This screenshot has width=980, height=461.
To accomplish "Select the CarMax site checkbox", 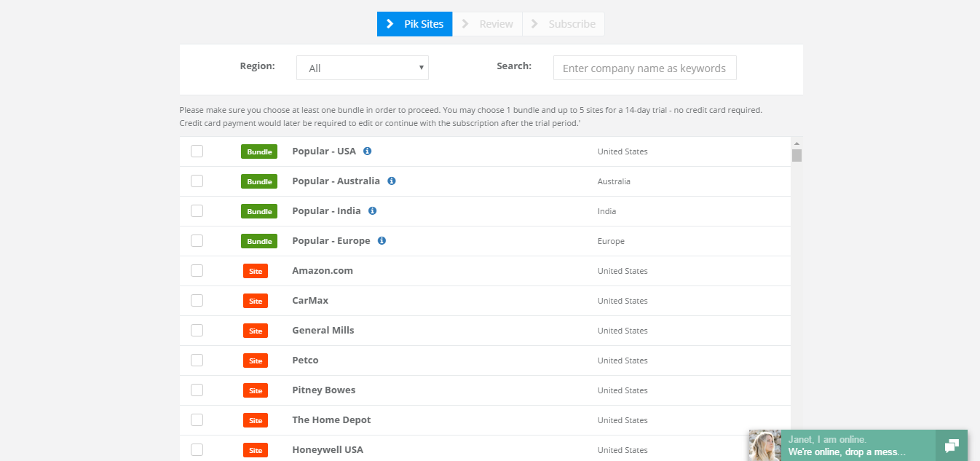I will (x=197, y=300).
